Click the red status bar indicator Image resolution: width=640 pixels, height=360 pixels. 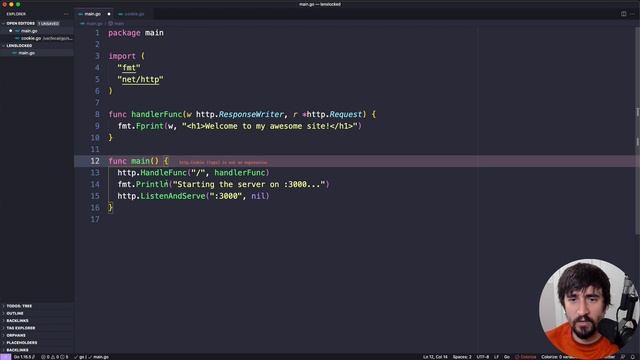[x=526, y=357]
